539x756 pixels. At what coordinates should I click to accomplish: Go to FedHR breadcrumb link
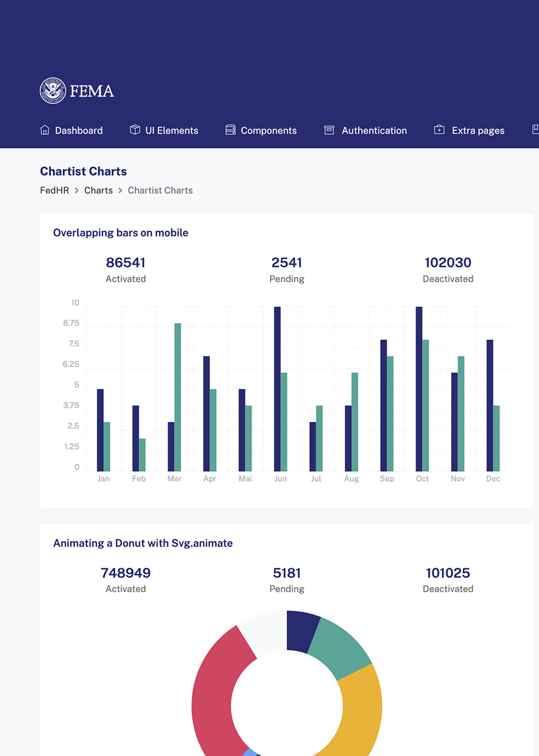pos(54,190)
